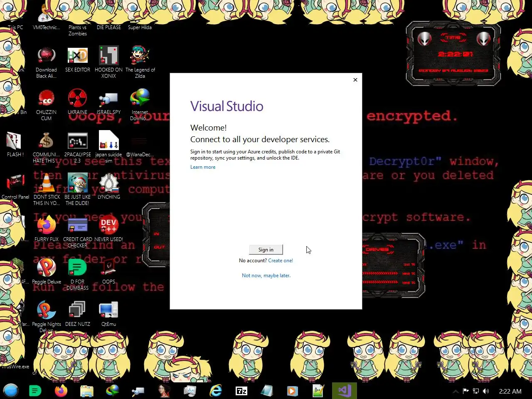Open the 2:22 AM taskbar clock
Viewport: 532px width, 399px height.
click(510, 391)
